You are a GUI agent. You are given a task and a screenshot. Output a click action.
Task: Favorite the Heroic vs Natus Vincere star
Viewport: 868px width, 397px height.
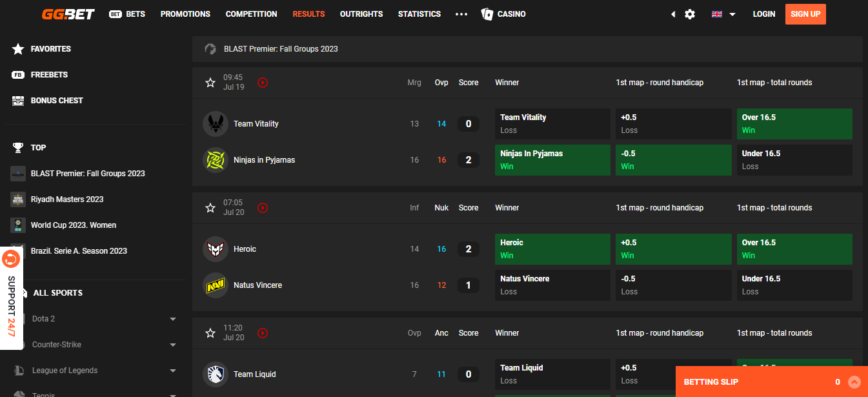click(210, 208)
